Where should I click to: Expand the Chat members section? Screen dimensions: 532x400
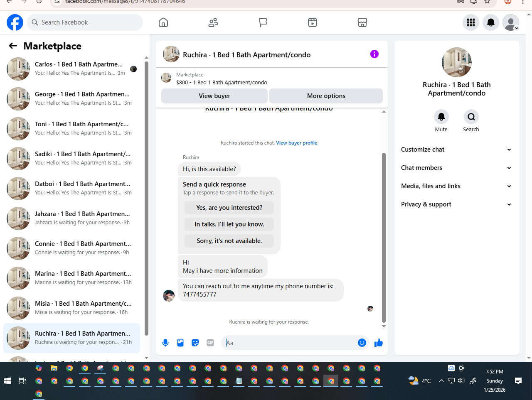(x=457, y=168)
